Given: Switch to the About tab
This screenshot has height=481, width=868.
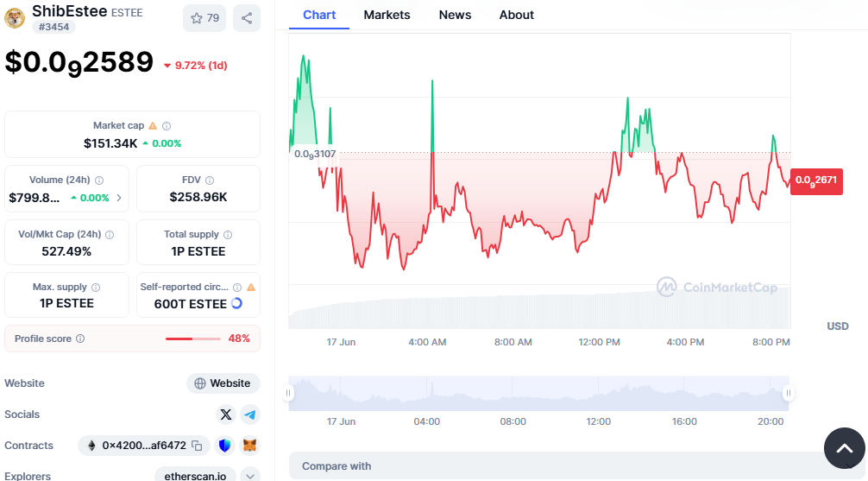Looking at the screenshot, I should (x=517, y=15).
